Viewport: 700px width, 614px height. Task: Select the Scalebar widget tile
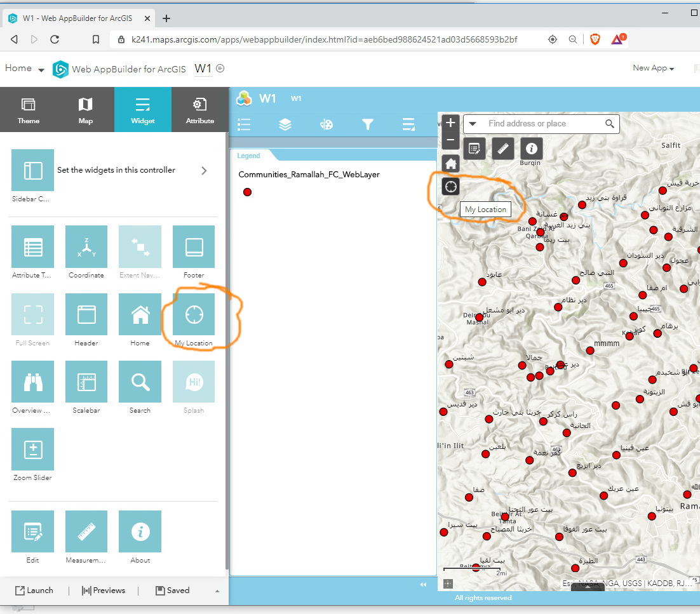tap(86, 382)
